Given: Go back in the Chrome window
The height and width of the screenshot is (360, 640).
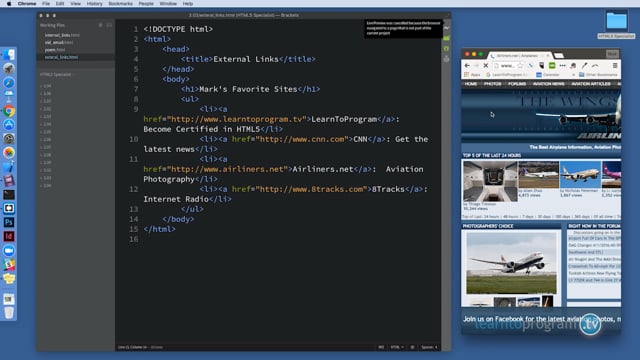Looking at the screenshot, I should pos(467,65).
